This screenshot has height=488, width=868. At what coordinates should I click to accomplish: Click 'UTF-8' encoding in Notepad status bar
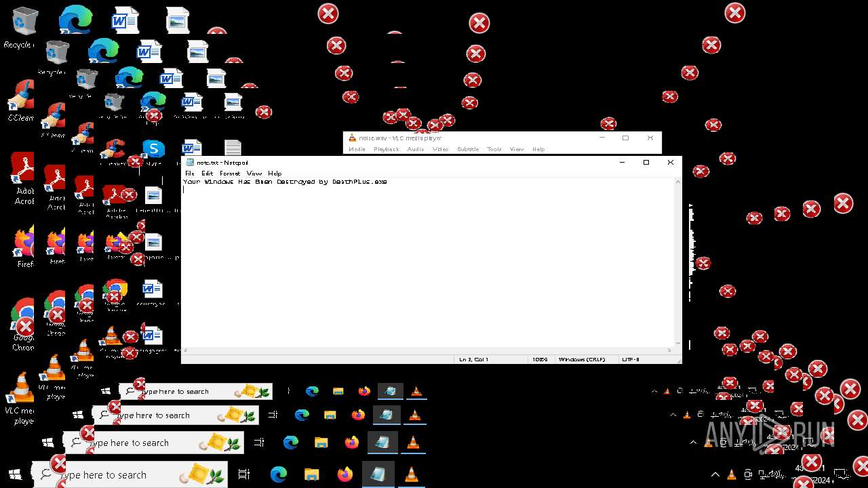click(631, 359)
